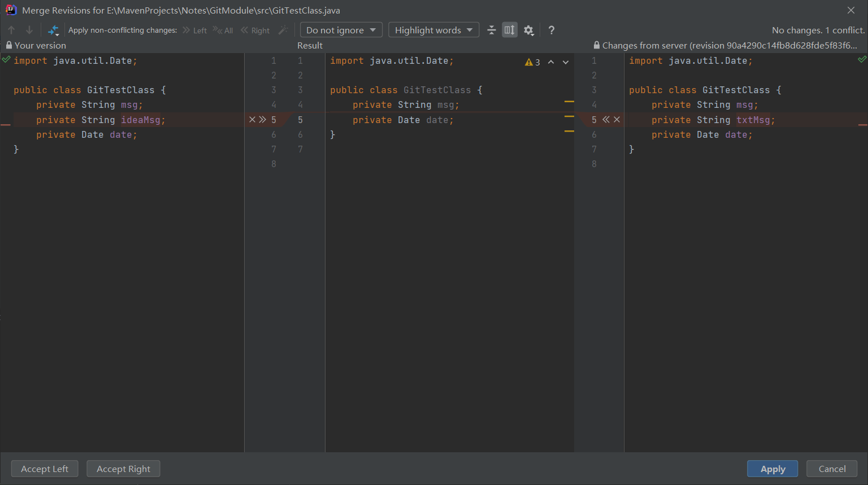Screen dimensions: 868x485
Task: Go to next difference arrow
Action: coord(29,30)
